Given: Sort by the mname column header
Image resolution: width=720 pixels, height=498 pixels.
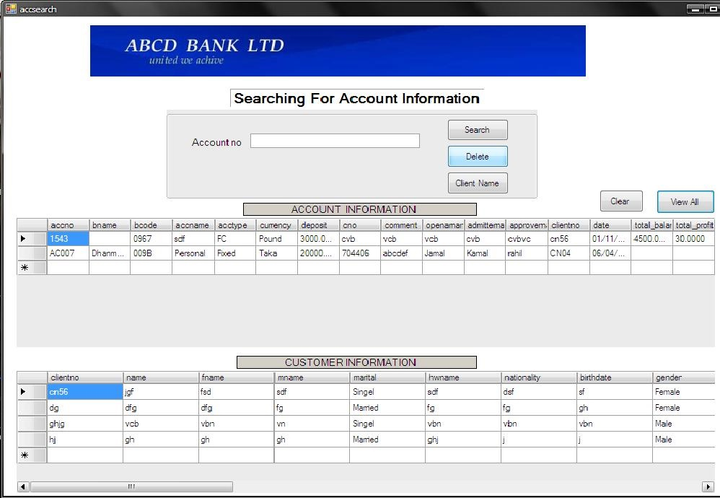Looking at the screenshot, I should (312, 377).
